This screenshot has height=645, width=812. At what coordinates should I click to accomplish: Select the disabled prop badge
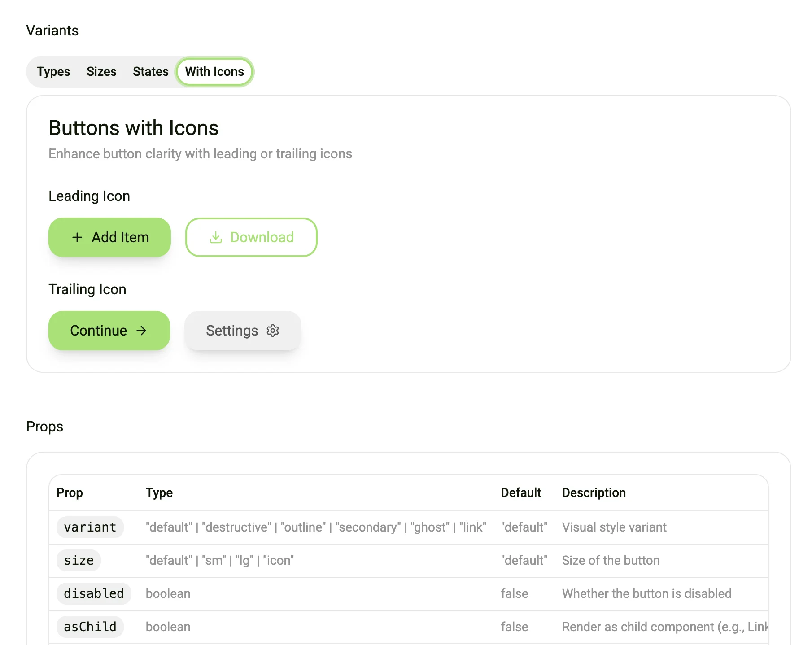click(94, 593)
